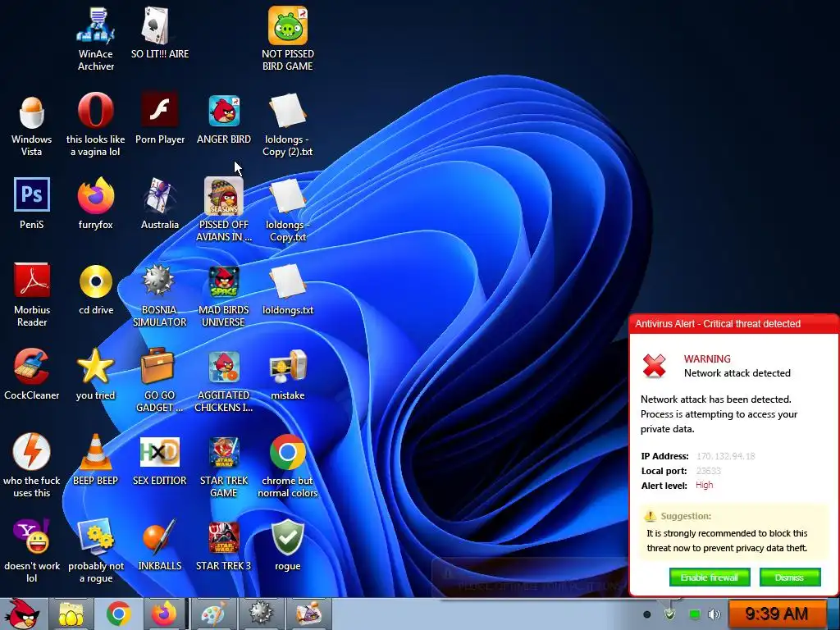Open the SO LIT!!! AIRE card game icon

point(160,33)
